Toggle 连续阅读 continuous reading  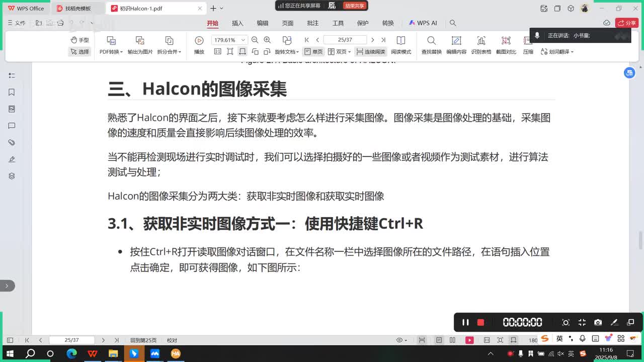click(x=370, y=52)
